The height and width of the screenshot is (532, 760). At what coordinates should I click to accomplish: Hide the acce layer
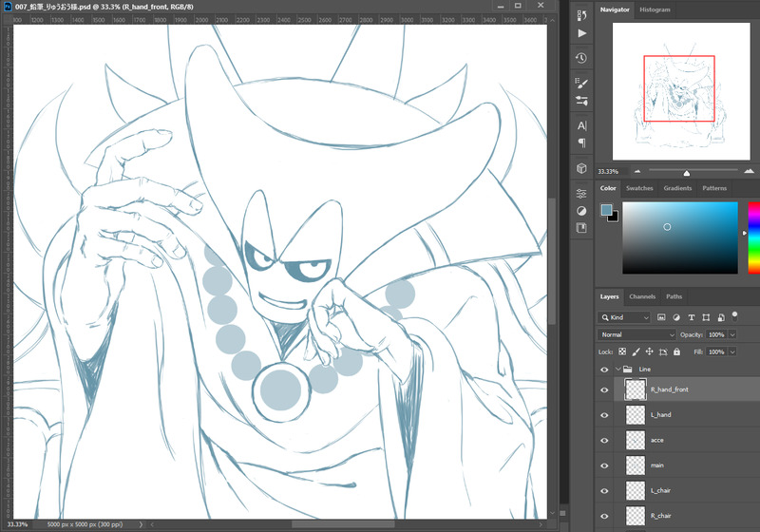604,440
